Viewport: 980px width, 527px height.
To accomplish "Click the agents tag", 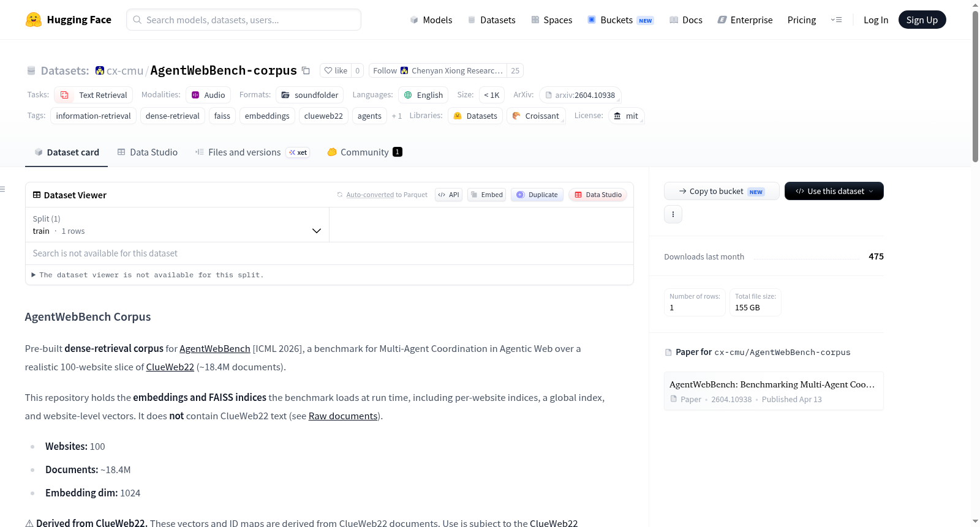I will [x=369, y=116].
